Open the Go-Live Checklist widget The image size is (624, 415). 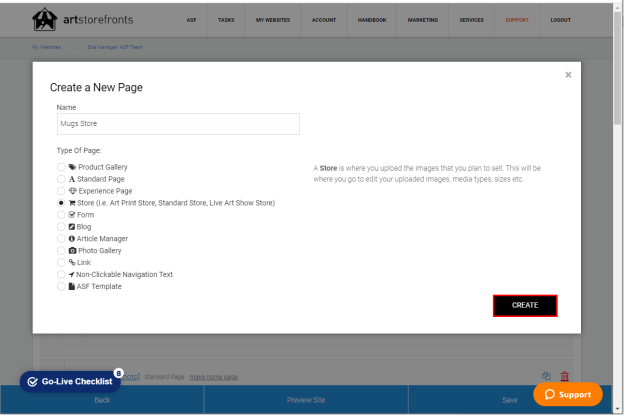point(70,382)
